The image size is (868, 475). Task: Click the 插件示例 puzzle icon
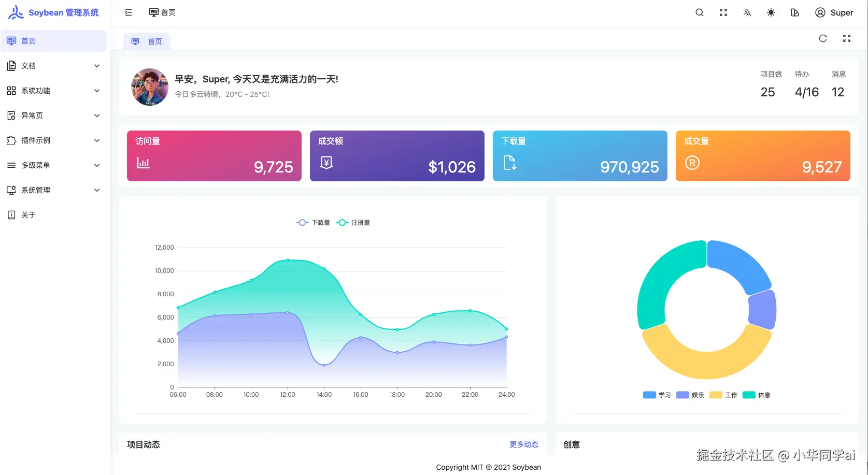click(11, 140)
